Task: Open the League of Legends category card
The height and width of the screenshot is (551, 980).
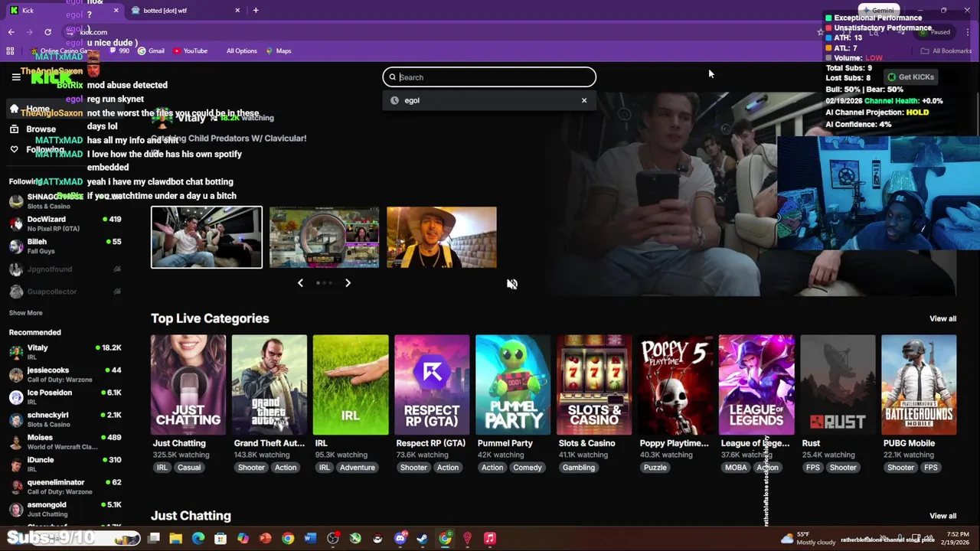Action: coord(756,385)
